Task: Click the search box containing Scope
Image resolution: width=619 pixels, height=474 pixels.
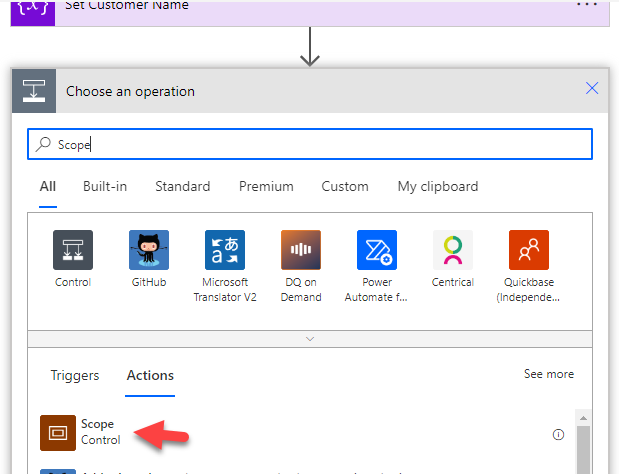Action: point(310,144)
